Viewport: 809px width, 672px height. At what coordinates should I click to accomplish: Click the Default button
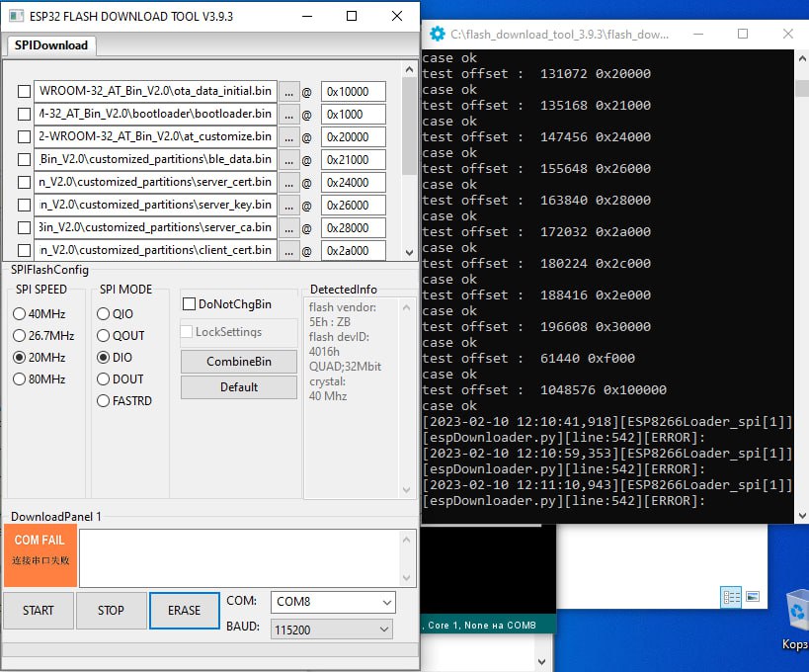click(239, 387)
